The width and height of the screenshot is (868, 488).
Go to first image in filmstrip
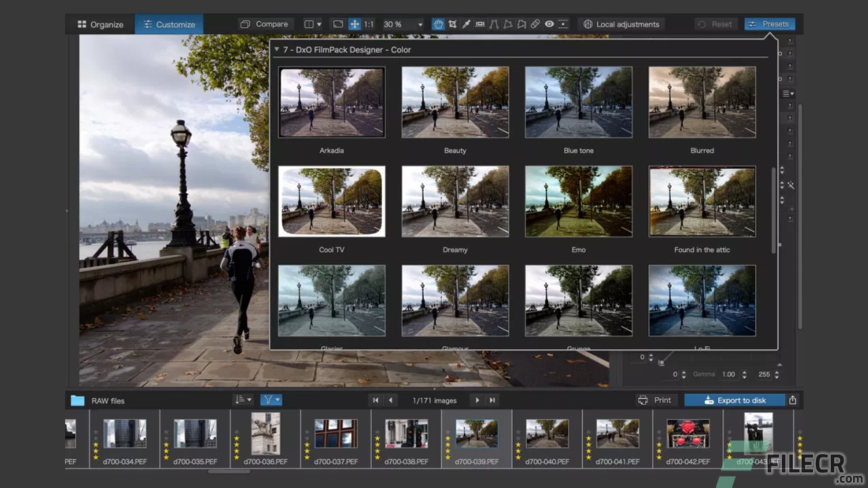pos(376,401)
